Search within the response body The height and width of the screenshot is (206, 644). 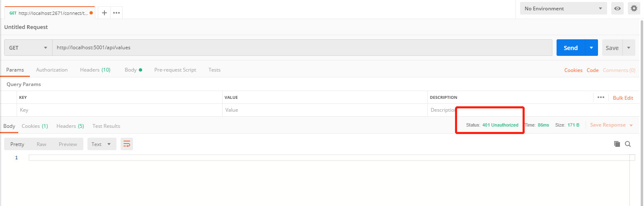point(628,144)
